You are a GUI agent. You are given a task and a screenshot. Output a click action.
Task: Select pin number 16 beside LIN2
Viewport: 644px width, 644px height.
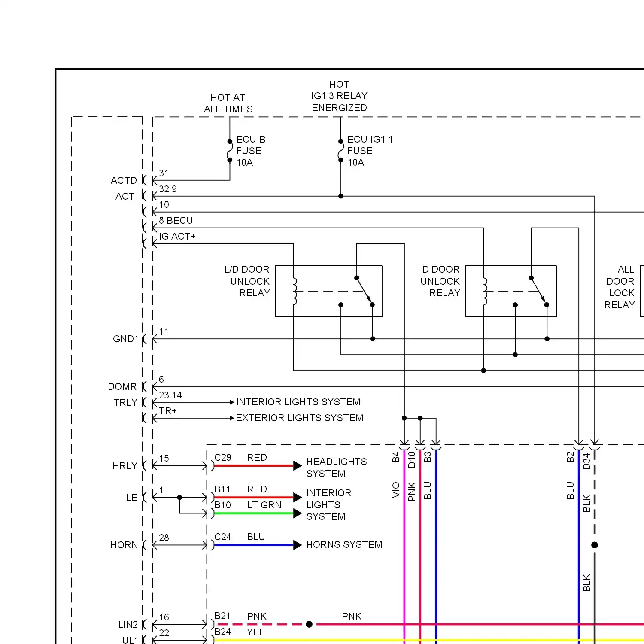tap(164, 617)
